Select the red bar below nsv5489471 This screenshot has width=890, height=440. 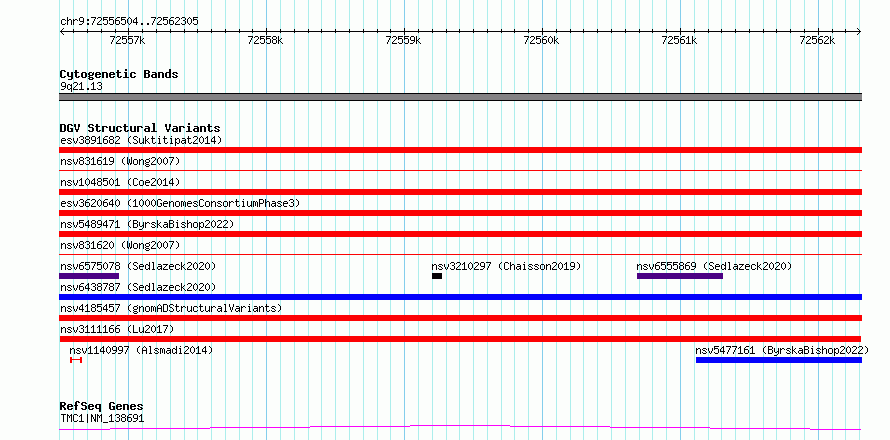[460, 234]
